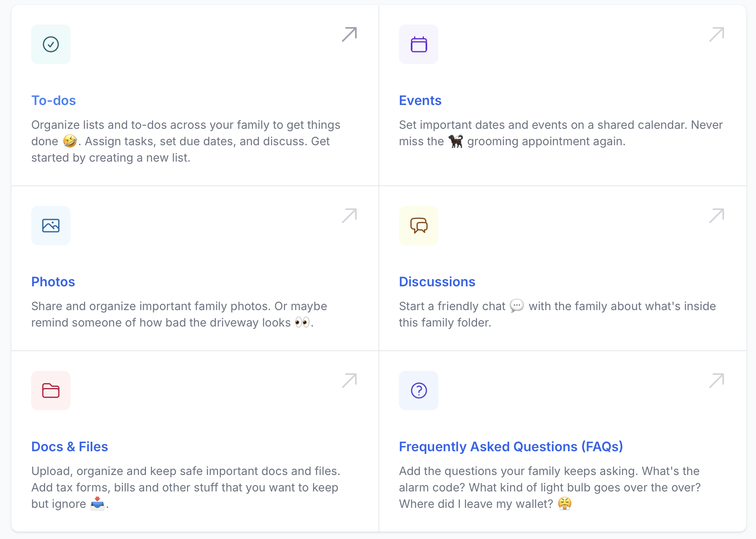Screen dimensions: 756x539
Task: Open Docs & Files via its arrow
Action: pyautogui.click(x=349, y=381)
